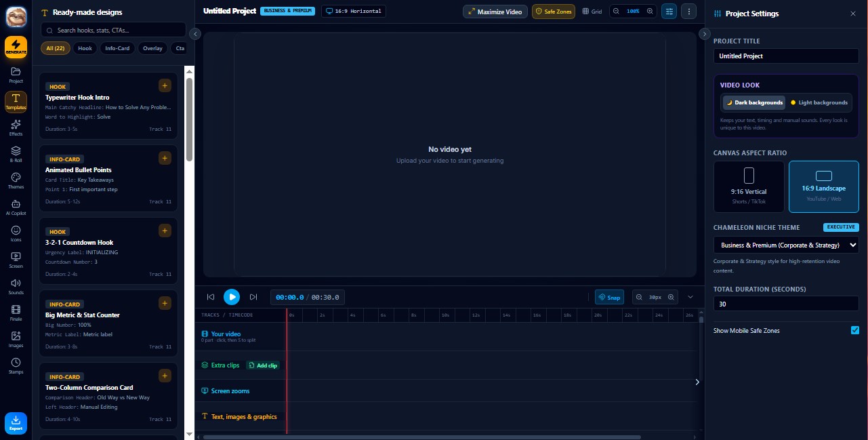Image resolution: width=868 pixels, height=440 pixels.
Task: Open the Stamps panel
Action: [x=16, y=365]
